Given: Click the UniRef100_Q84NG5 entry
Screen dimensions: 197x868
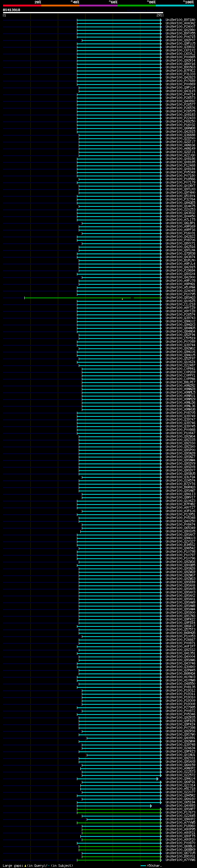Looking at the screenshot, I should 180,328.
